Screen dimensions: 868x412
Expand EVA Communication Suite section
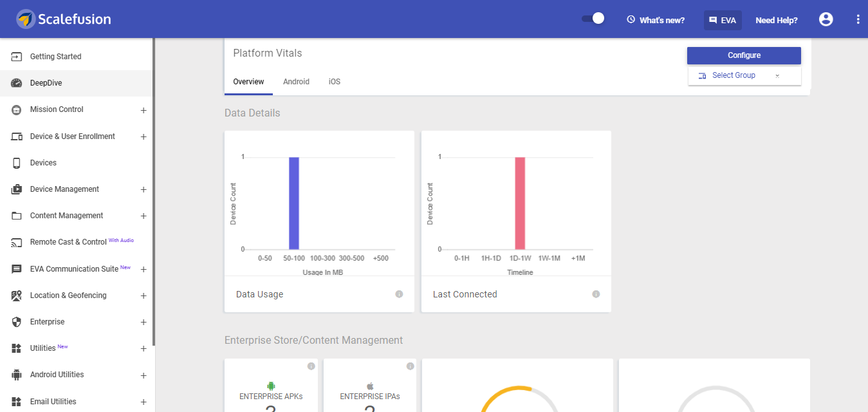pos(143,270)
